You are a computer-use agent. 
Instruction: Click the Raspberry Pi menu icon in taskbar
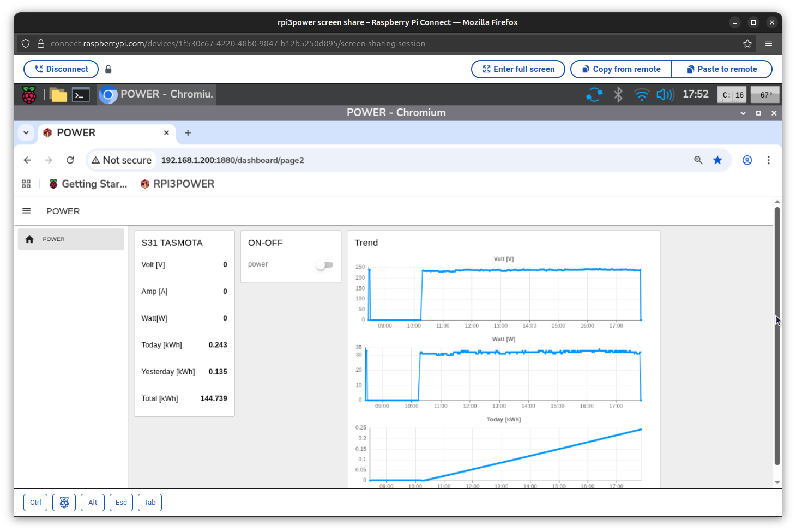pos(29,95)
